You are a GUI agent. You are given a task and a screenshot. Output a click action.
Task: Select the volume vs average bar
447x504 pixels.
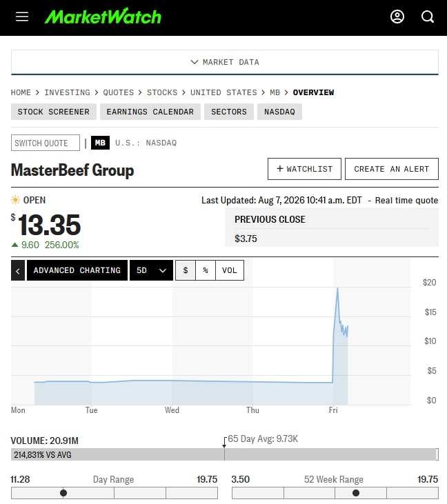(225, 454)
